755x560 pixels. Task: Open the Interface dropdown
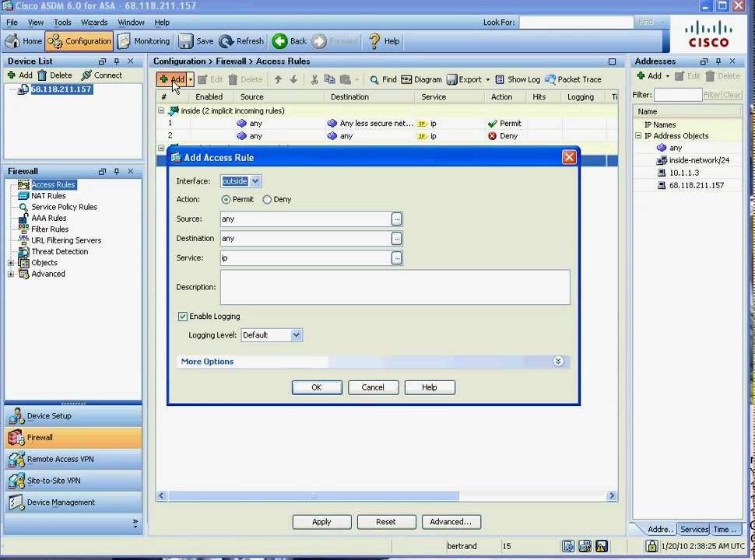coord(255,181)
